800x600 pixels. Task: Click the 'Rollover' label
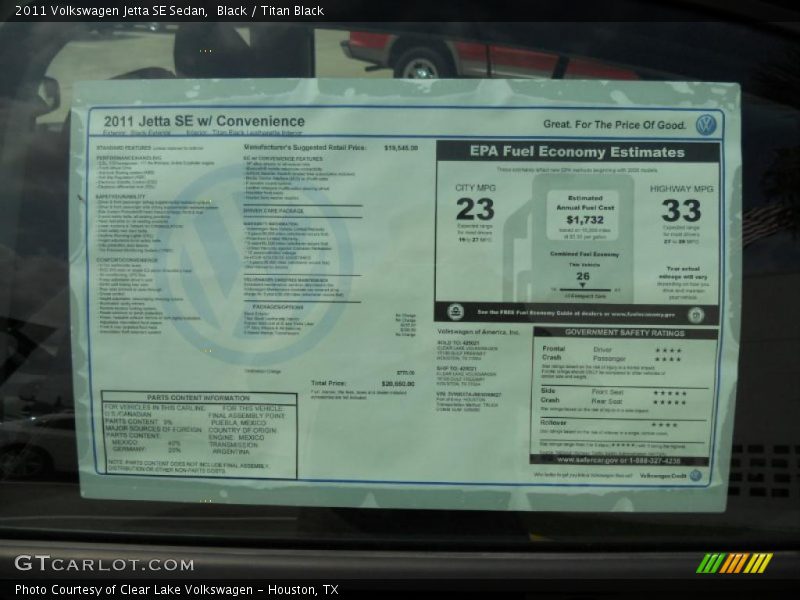pos(553,422)
